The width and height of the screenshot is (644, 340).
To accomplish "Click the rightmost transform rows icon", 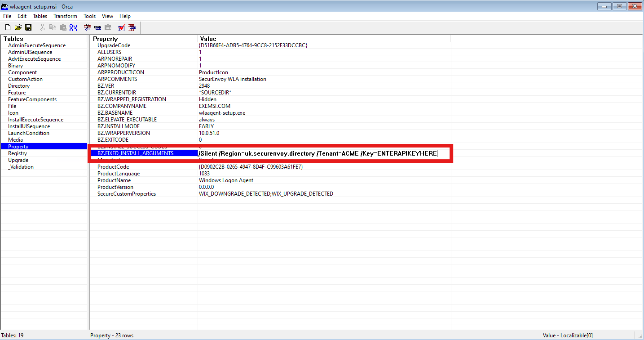I will click(x=132, y=27).
